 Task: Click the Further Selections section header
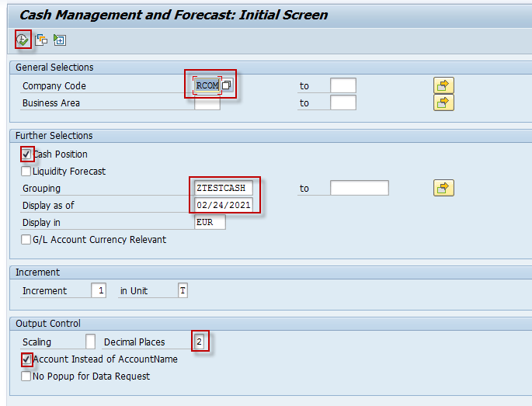pyautogui.click(x=54, y=136)
